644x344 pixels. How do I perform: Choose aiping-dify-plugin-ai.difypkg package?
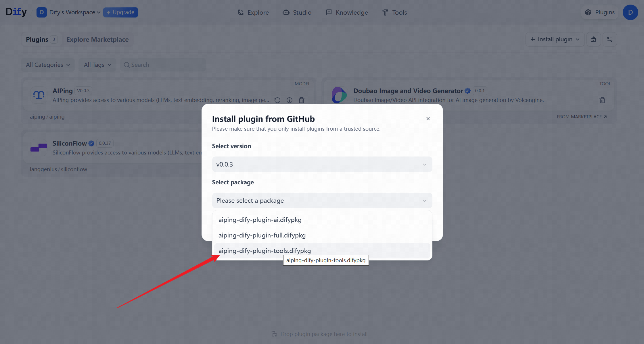click(x=260, y=220)
